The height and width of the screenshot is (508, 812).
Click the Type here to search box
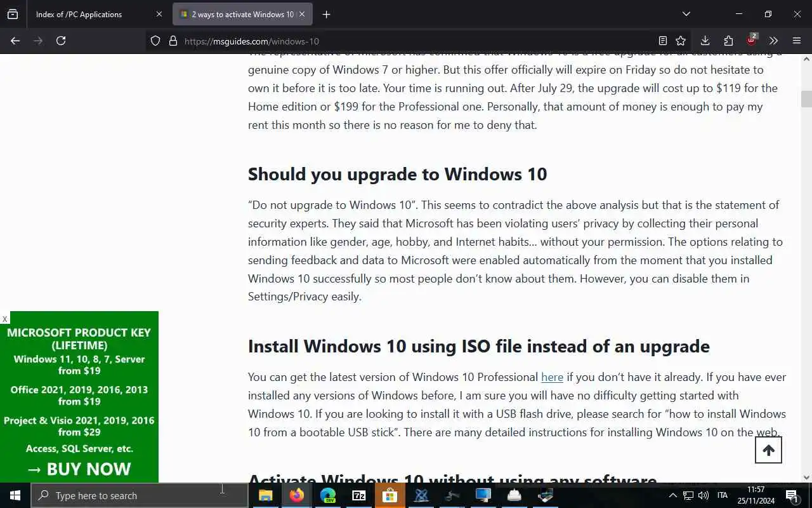tap(140, 495)
